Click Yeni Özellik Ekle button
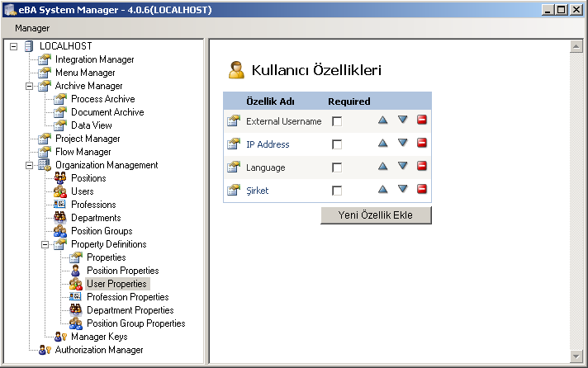The width and height of the screenshot is (588, 368). (376, 215)
